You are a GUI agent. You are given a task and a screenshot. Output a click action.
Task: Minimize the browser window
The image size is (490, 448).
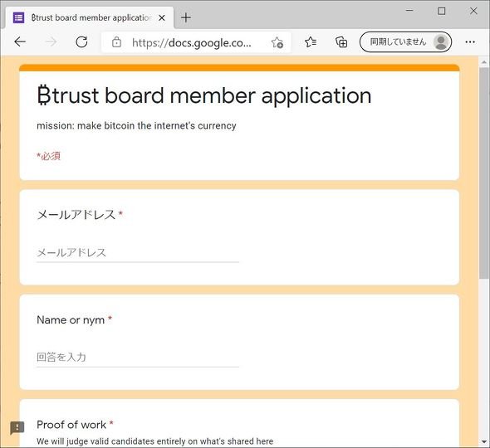click(x=409, y=11)
